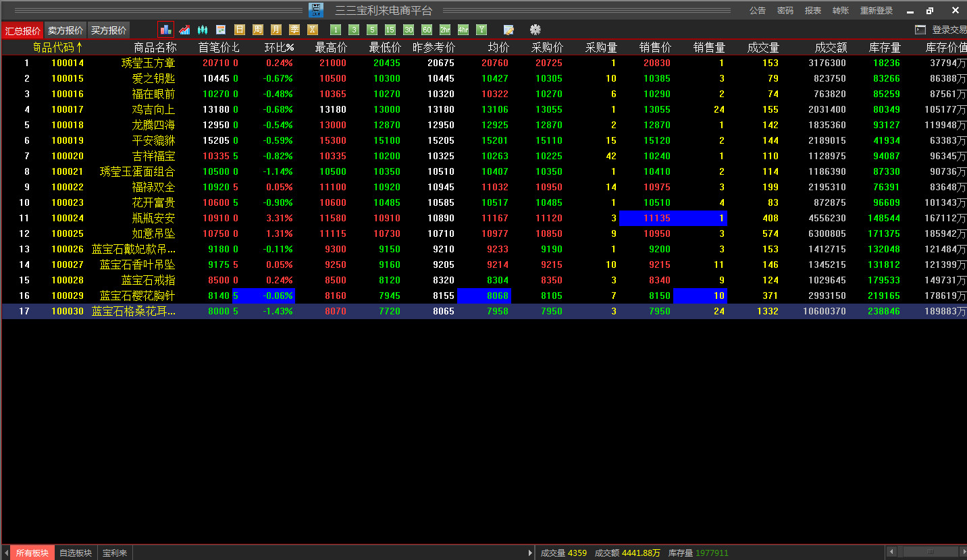
Task: Switch to the 卖方报价 tab
Action: coord(66,30)
